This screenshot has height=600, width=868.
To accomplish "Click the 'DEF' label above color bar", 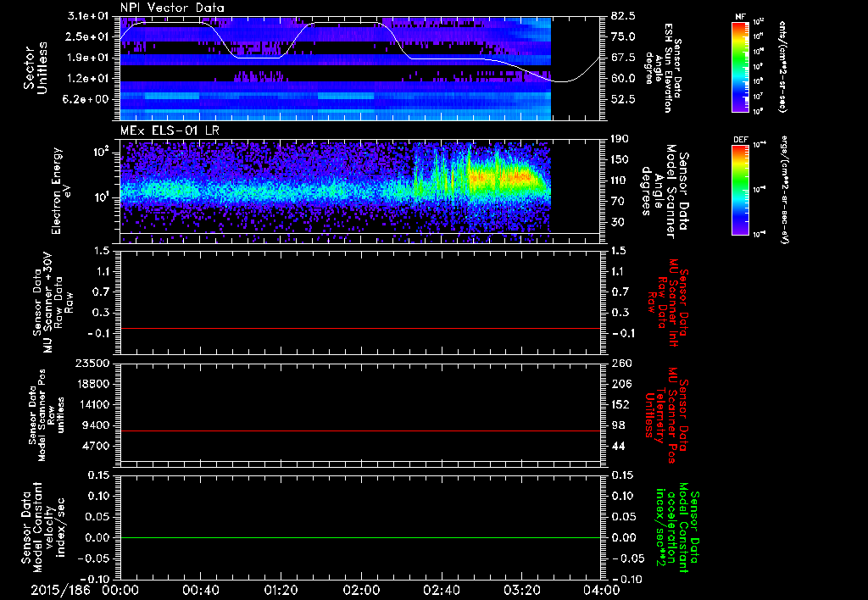I will [741, 140].
